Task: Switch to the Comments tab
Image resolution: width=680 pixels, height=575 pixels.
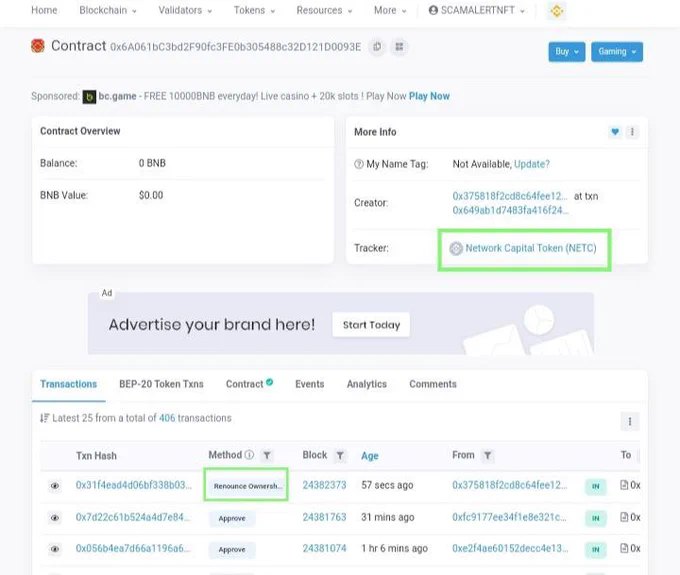Action: (433, 384)
